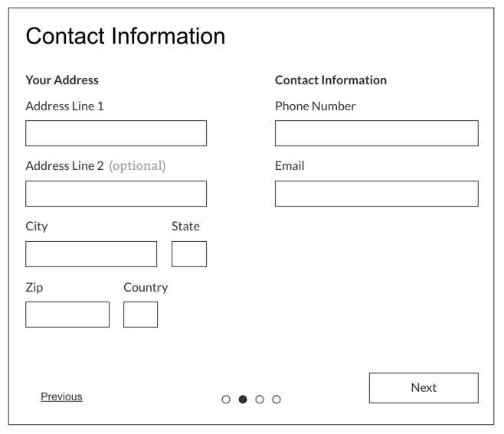The image size is (504, 434).
Task: Select the State input box
Action: point(189,254)
